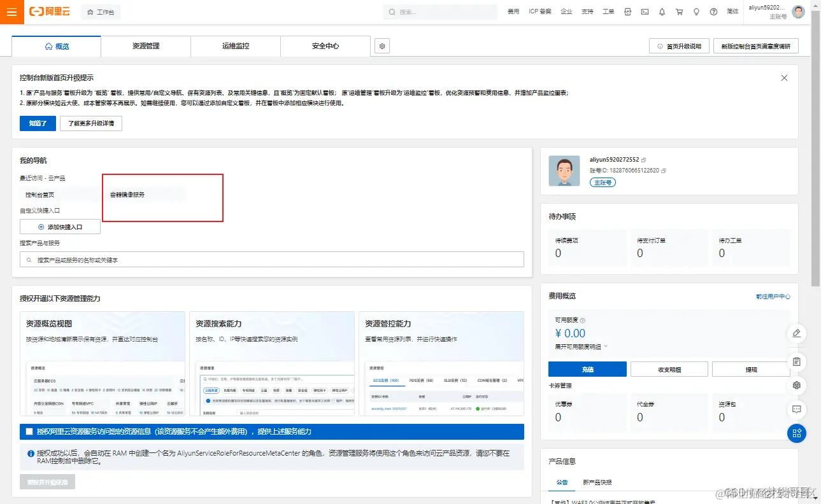The width and height of the screenshot is (821, 504).
Task: Open the 工作台 workbench home button
Action: 101,12
